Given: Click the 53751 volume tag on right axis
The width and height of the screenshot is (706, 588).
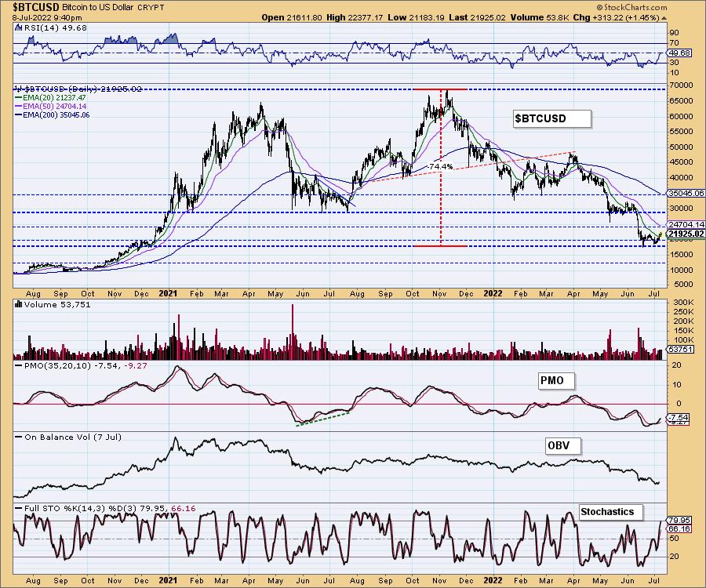Looking at the screenshot, I should pos(680,349).
